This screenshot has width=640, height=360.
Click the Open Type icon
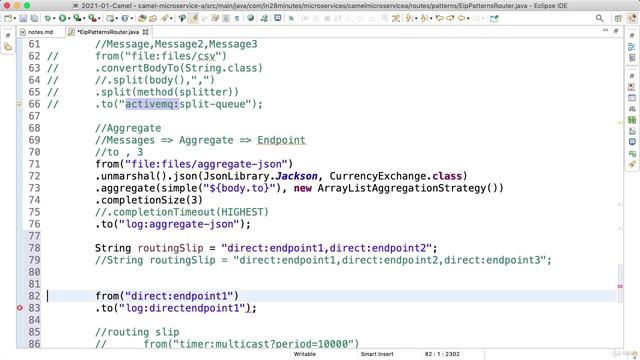pyautogui.click(x=142, y=18)
